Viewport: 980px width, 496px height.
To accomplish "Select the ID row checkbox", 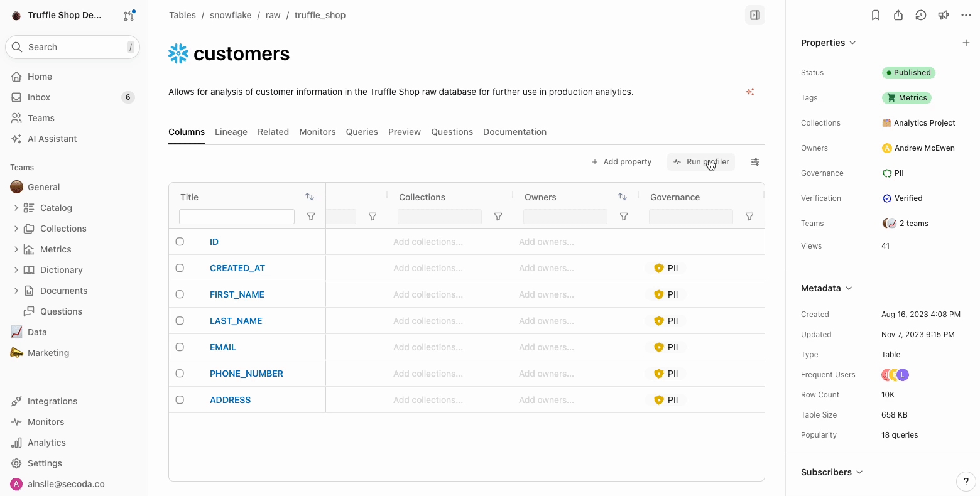I will [x=180, y=242].
